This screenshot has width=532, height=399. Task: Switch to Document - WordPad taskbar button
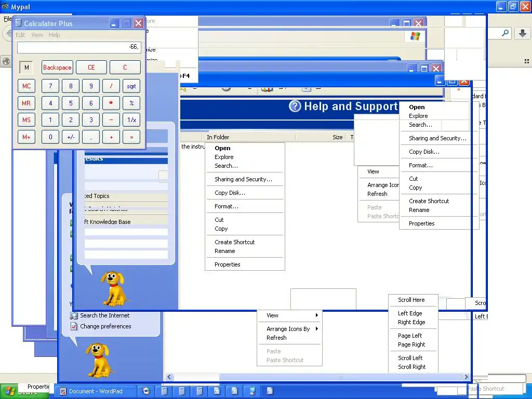(x=96, y=391)
